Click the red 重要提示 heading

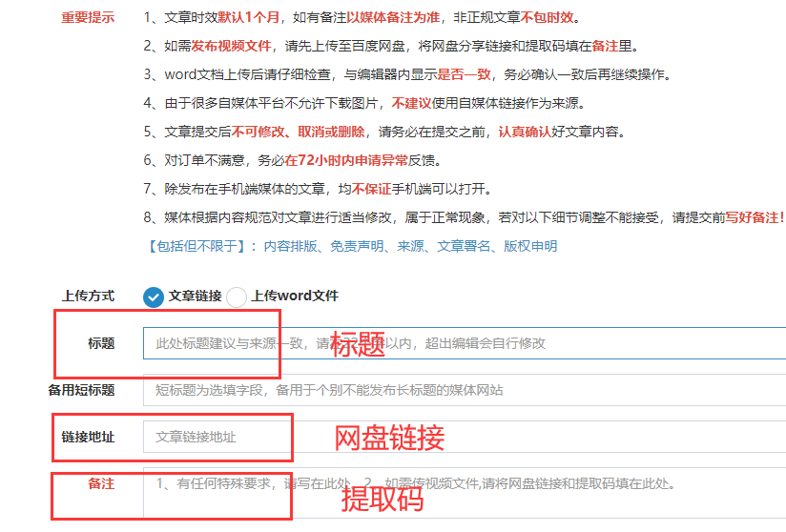coord(88,18)
